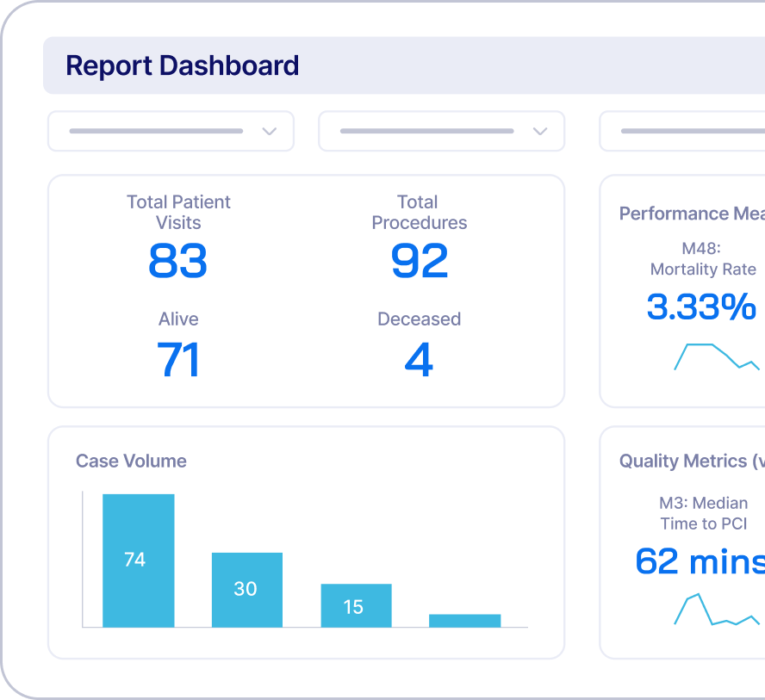
Task: Click the Alive statistic showing 71
Action: click(x=178, y=361)
